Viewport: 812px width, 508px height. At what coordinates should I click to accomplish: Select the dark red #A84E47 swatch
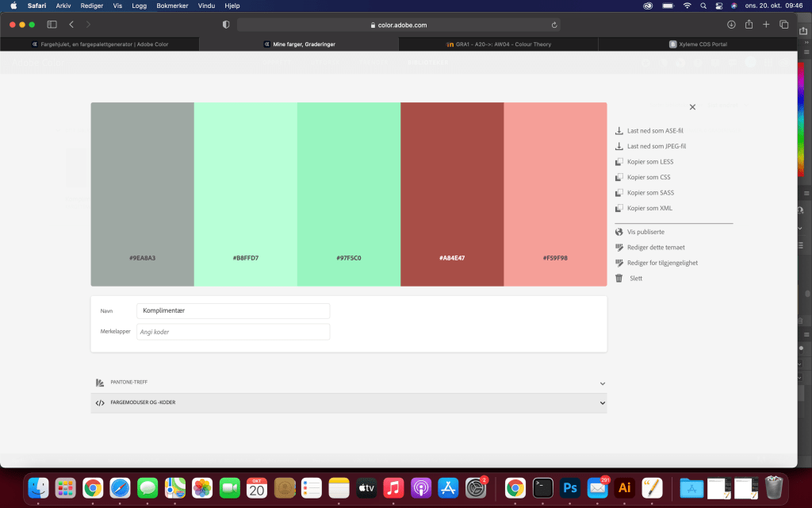coord(452,194)
